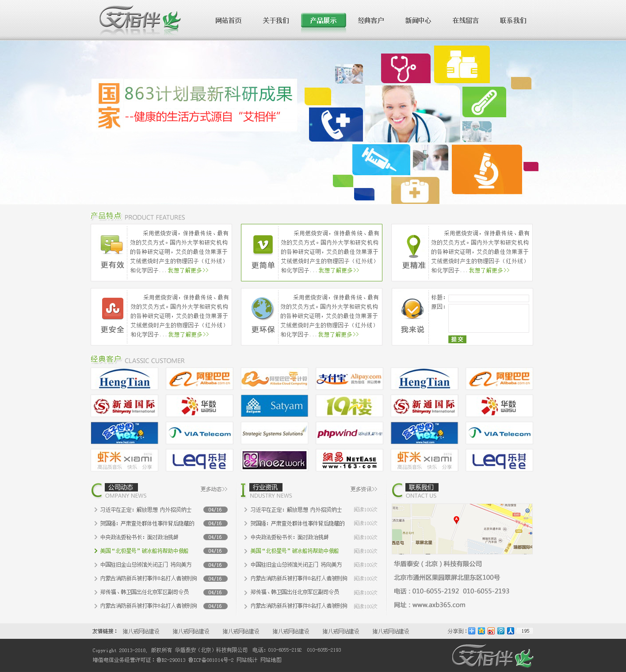Image resolution: width=626 pixels, height=672 pixels.
Task: Open highlighted 美国北极星号 article in 公司动态
Action: (x=144, y=551)
